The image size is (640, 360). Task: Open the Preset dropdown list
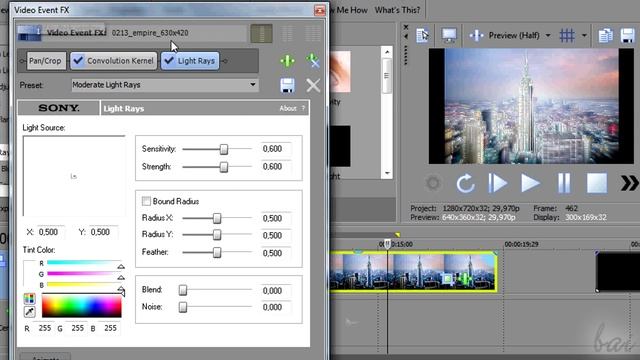point(253,84)
